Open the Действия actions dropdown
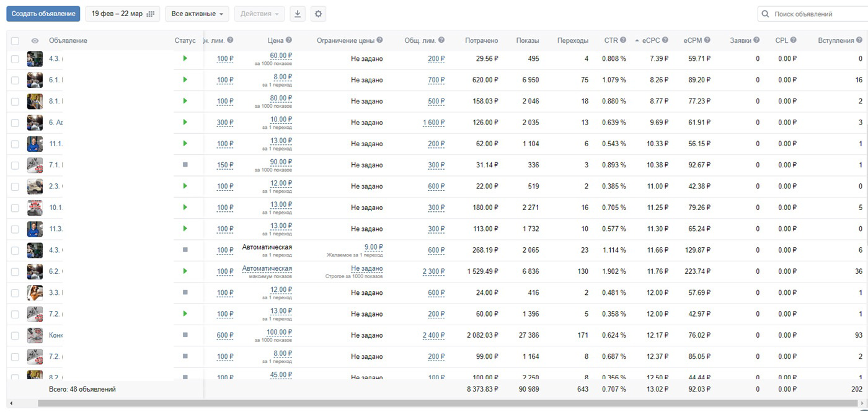868x412 pixels. [x=259, y=14]
